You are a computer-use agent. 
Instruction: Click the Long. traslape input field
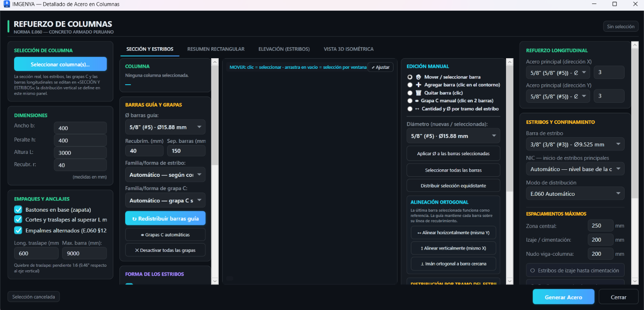(x=36, y=253)
